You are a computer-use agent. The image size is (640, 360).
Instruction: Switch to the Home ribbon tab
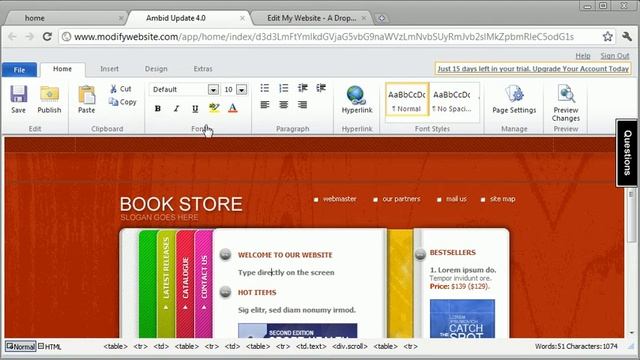click(x=62, y=69)
